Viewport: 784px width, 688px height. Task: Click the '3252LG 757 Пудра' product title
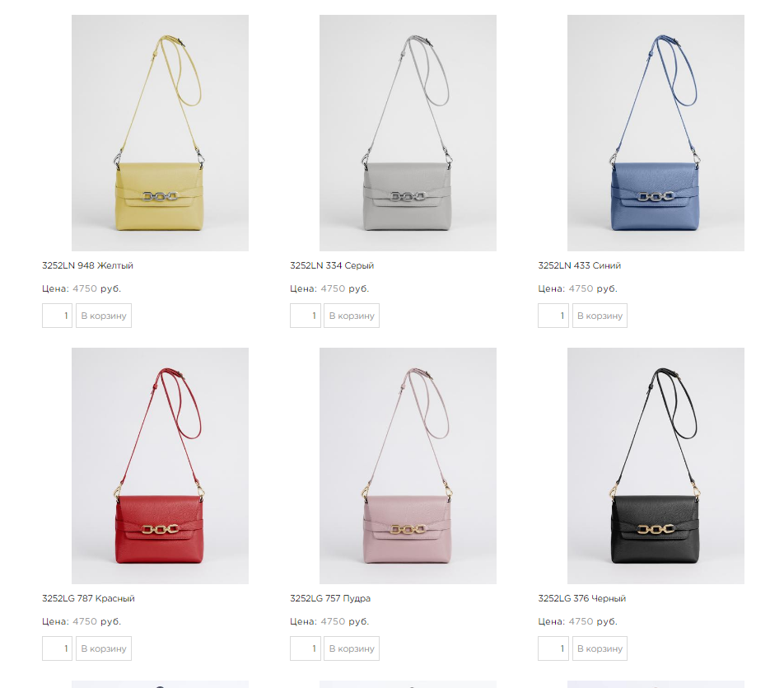330,598
